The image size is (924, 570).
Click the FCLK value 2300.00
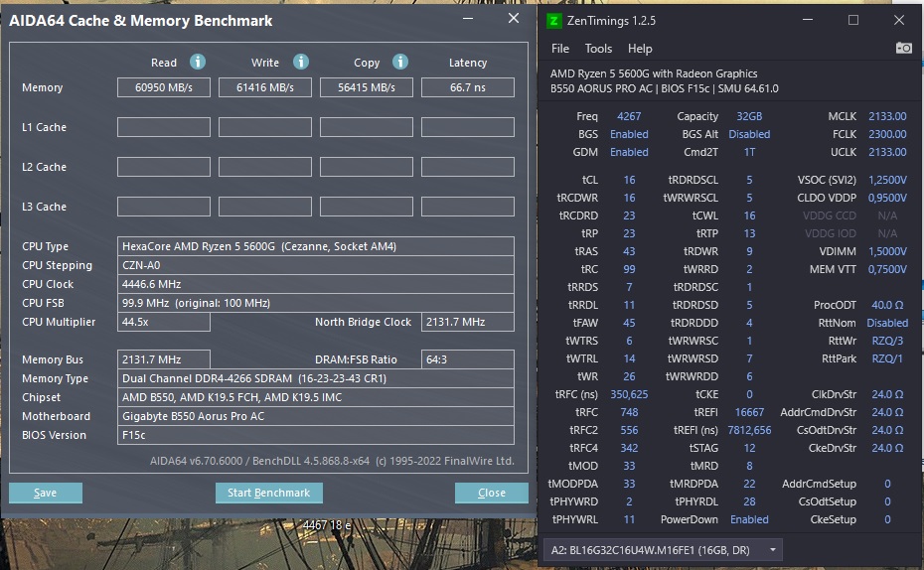[887, 134]
